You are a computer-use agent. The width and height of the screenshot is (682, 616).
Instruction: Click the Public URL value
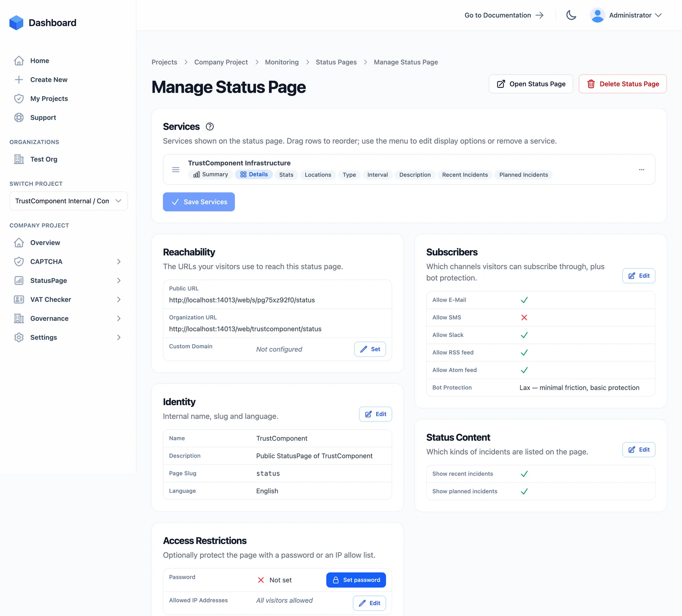[242, 300]
